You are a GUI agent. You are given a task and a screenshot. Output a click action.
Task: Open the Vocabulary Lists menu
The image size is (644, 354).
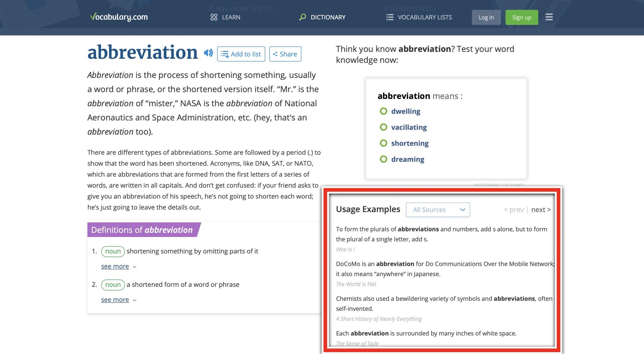tap(425, 17)
